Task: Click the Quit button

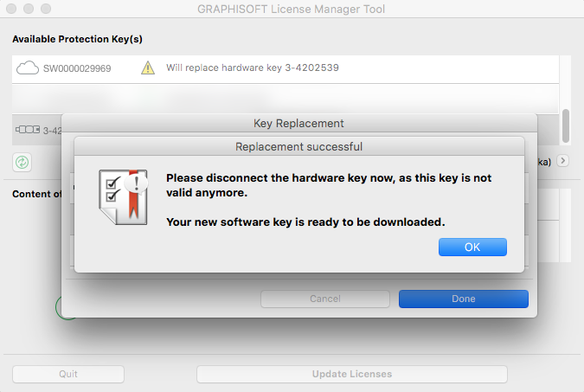Action: coord(68,374)
